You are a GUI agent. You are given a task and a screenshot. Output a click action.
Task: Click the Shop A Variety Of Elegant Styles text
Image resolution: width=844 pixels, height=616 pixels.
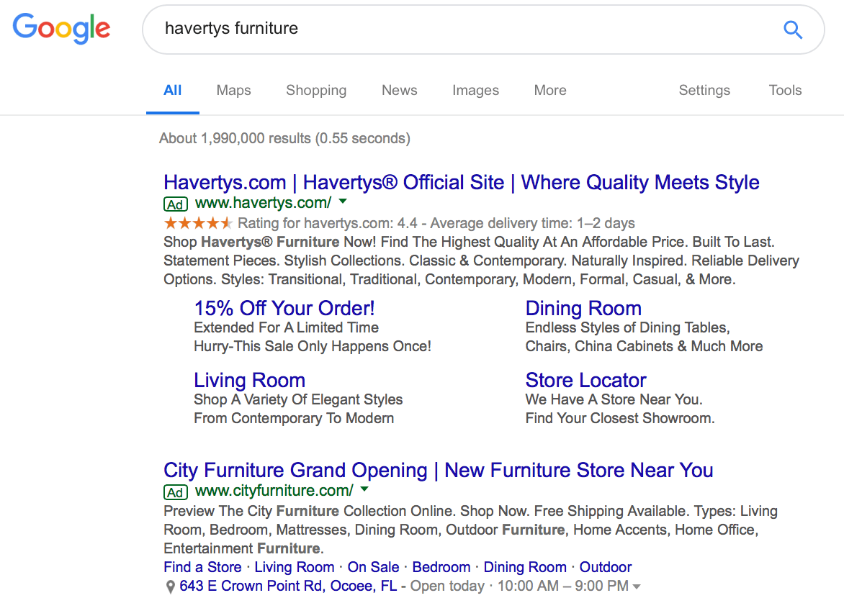[298, 399]
